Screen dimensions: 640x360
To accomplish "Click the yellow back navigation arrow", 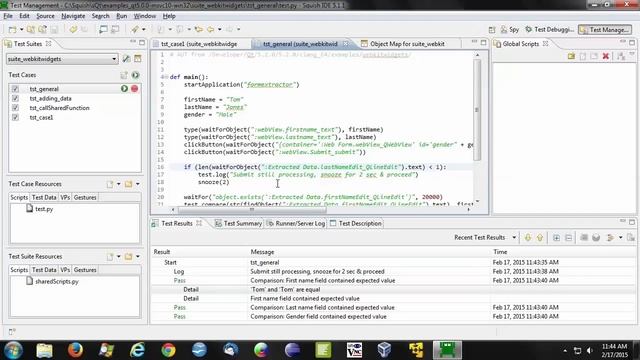I will (211, 29).
